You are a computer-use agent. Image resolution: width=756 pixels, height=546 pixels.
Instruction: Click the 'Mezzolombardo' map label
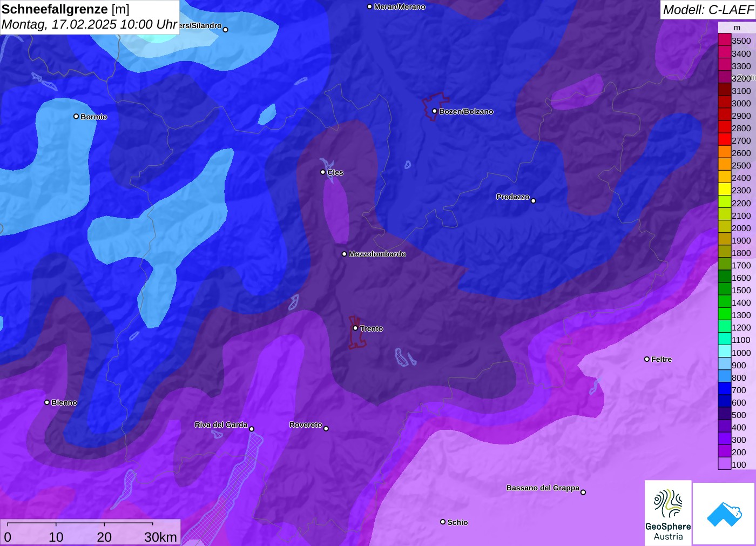coord(377,254)
